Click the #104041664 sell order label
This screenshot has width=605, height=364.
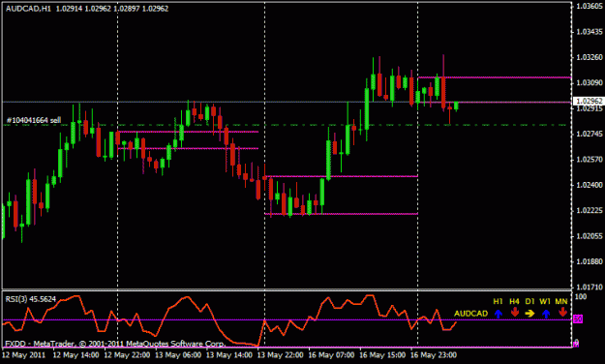[34, 120]
